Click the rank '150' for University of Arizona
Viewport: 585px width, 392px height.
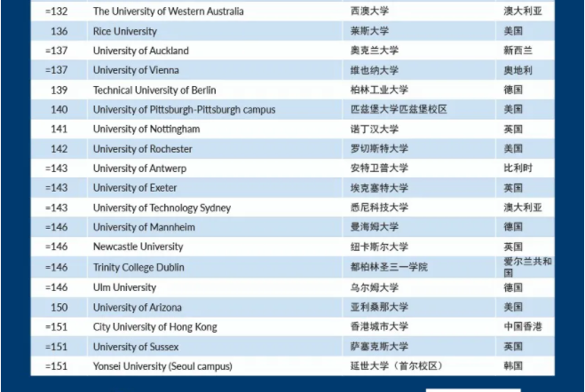[x=59, y=308]
